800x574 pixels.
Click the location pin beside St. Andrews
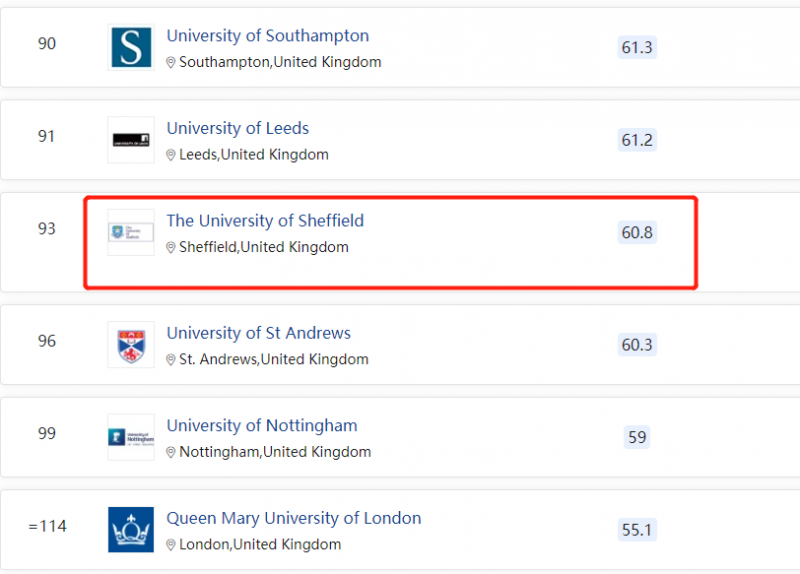click(171, 360)
